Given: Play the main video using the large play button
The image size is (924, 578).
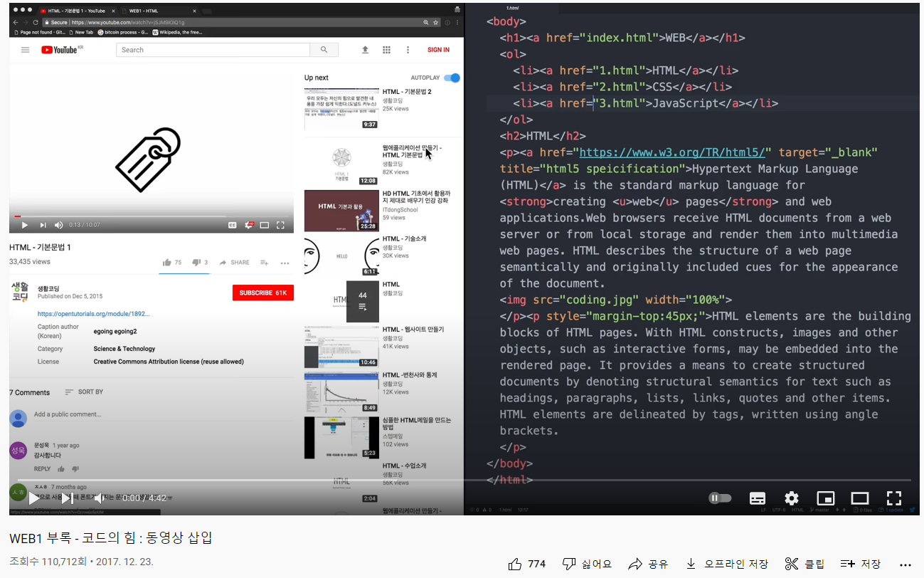Looking at the screenshot, I should 33,498.
